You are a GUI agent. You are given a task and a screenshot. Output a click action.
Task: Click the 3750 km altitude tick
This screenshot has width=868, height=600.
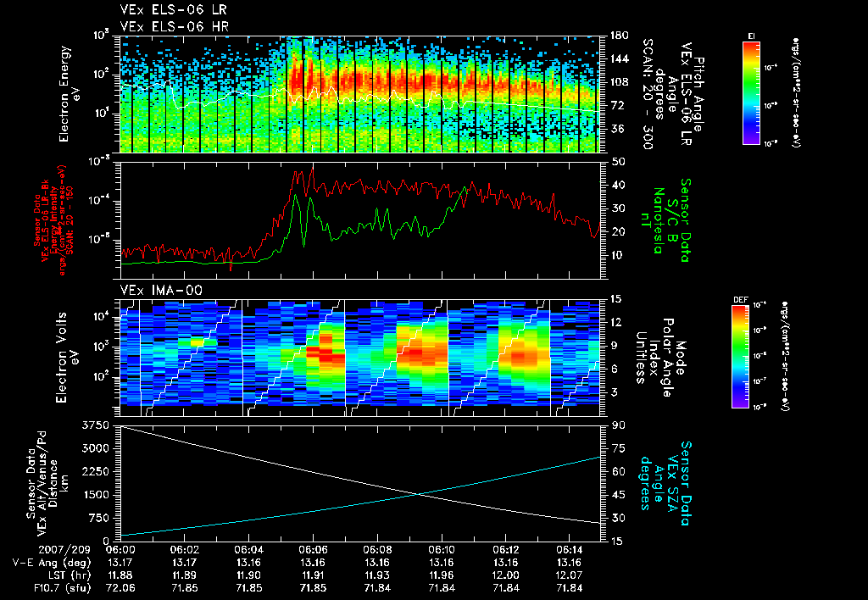pyautogui.click(x=95, y=425)
